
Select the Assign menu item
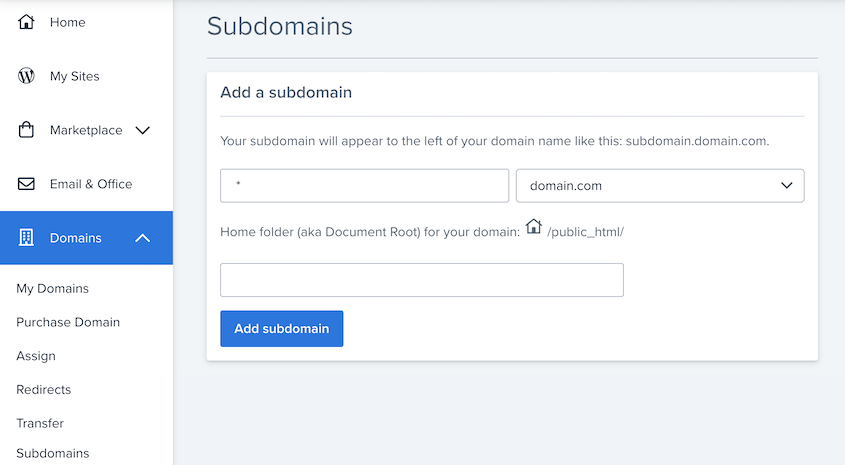pyautogui.click(x=36, y=356)
